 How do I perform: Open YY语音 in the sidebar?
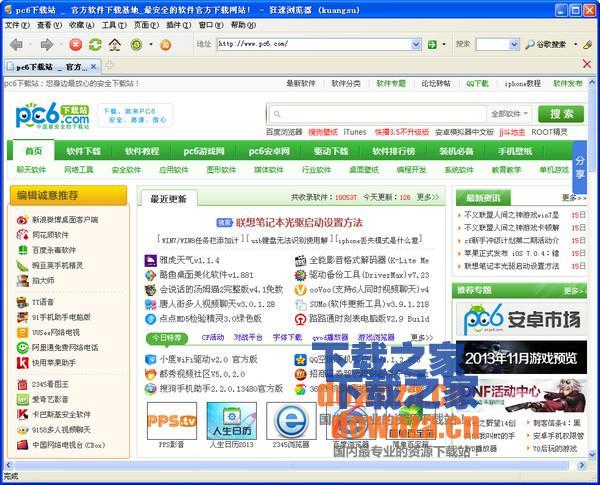35,302
